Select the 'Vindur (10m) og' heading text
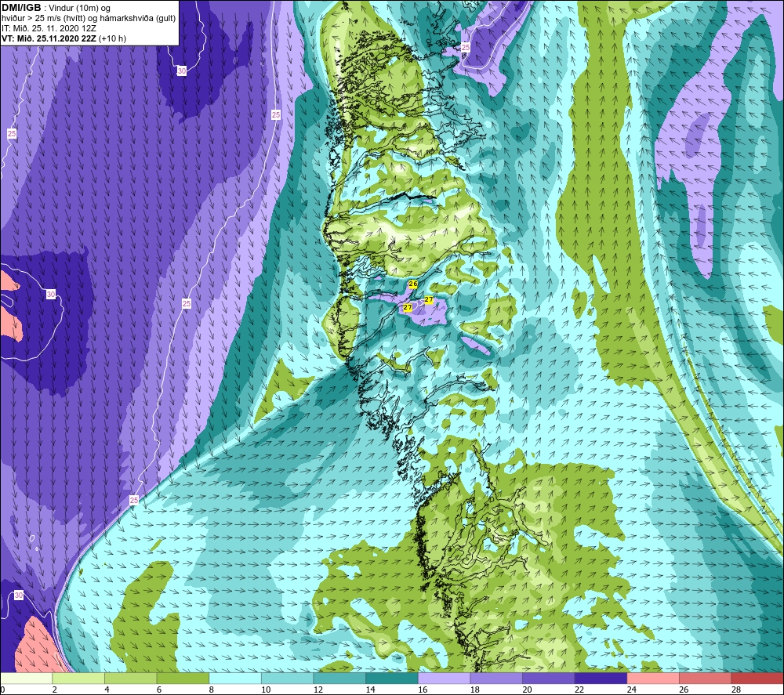This screenshot has width=784, height=695. tap(79, 9)
